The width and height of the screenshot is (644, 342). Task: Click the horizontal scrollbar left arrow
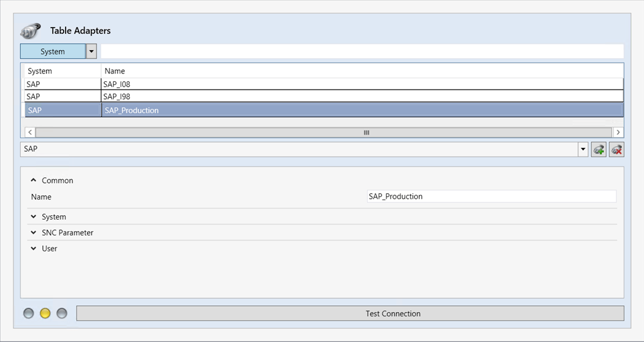29,132
